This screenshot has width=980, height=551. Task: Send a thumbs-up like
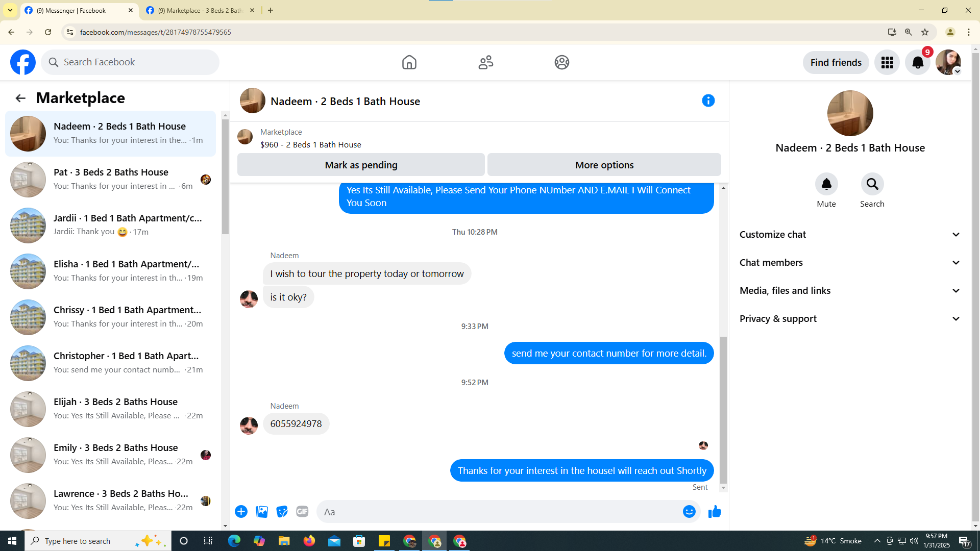[715, 511]
